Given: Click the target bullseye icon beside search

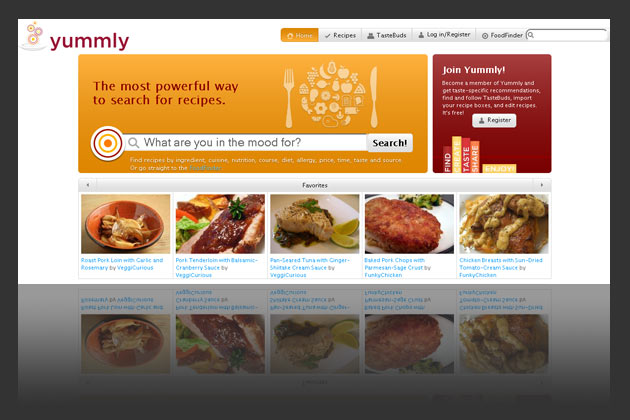Looking at the screenshot, I should pos(107,143).
